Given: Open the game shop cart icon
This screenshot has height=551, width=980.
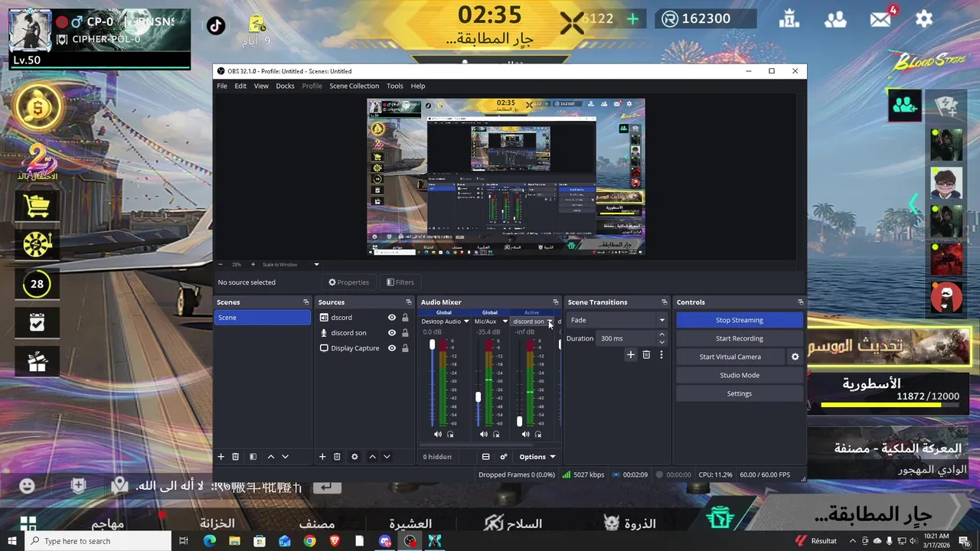Looking at the screenshot, I should click(37, 205).
